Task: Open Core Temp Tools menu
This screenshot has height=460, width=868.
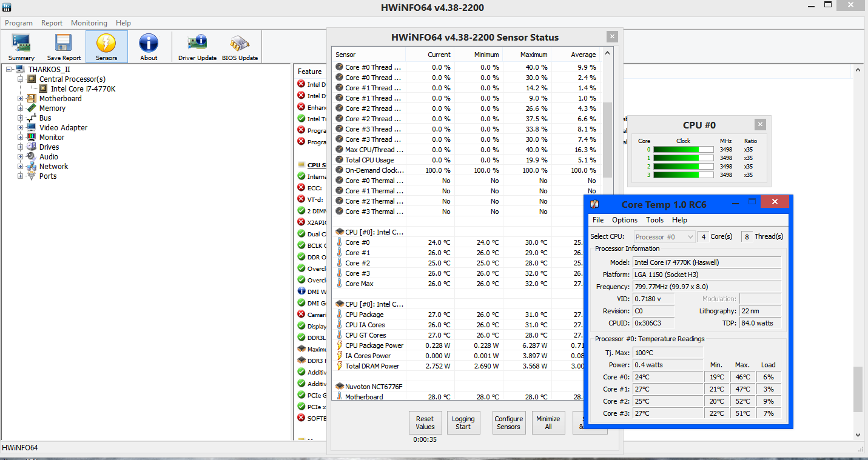Action: pyautogui.click(x=654, y=220)
